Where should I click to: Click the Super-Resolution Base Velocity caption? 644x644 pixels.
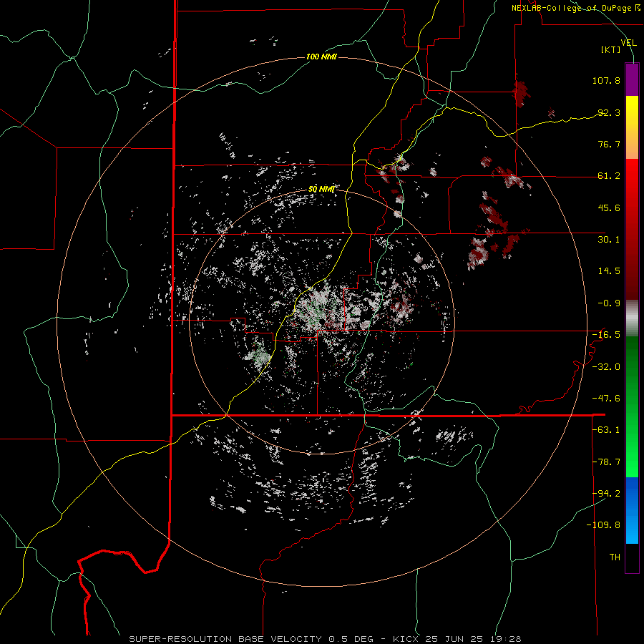coord(325,639)
